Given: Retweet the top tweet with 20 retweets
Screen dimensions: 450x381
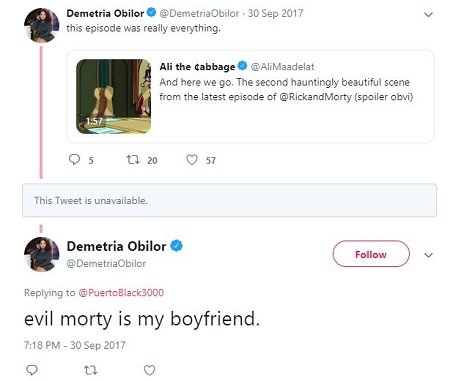Looking at the screenshot, I should [x=133, y=160].
